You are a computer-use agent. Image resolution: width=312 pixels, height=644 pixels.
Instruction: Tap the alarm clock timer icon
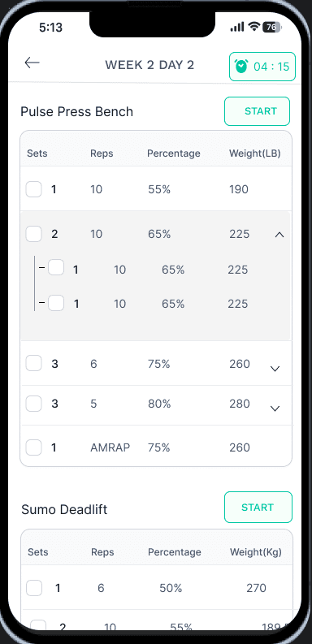coord(241,67)
